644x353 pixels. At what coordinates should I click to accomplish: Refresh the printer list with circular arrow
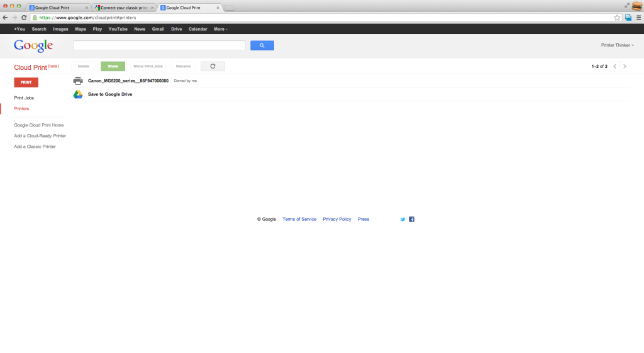[213, 66]
